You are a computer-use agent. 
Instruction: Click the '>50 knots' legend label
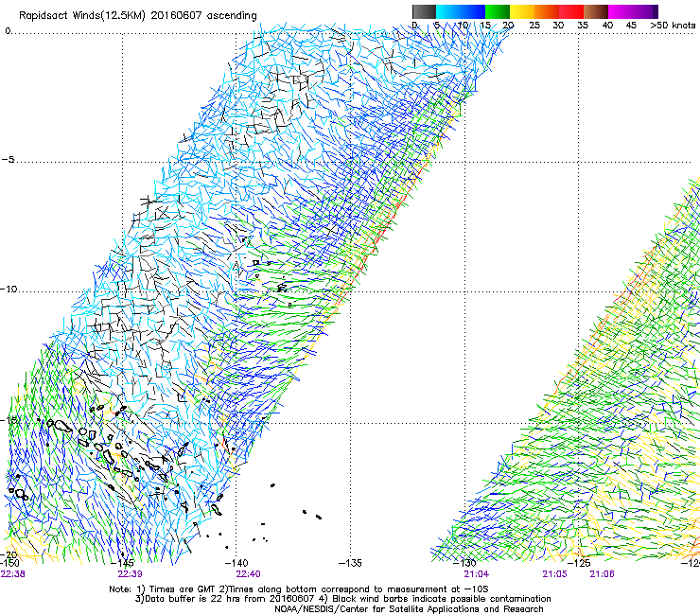pos(673,26)
